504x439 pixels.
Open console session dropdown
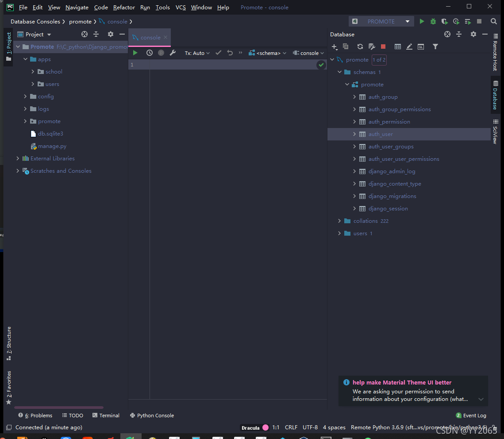(x=308, y=53)
